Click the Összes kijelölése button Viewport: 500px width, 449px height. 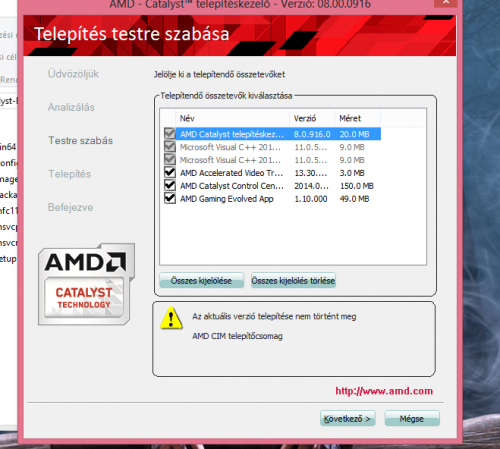pyautogui.click(x=202, y=281)
